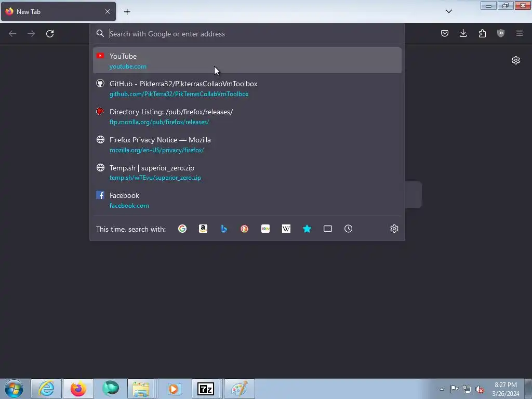Open the Downloads panel
The width and height of the screenshot is (532, 399).
pyautogui.click(x=463, y=33)
